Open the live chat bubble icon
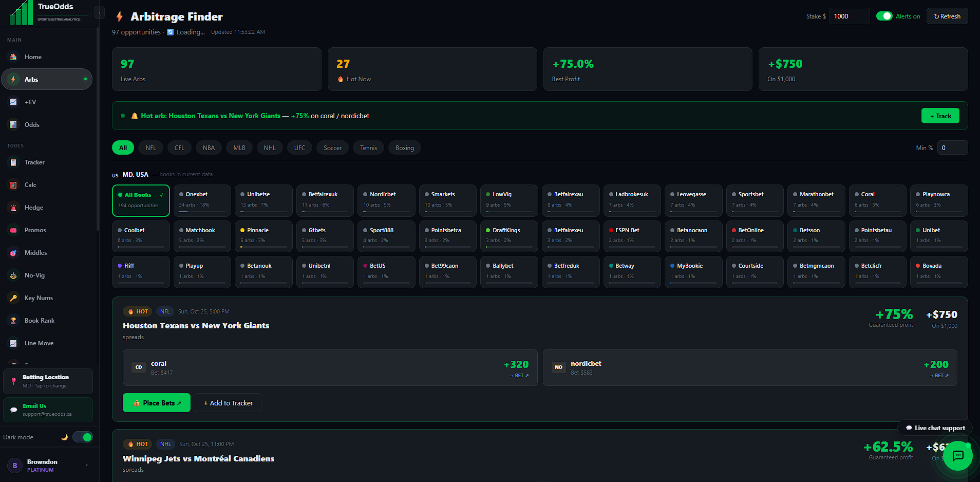Image resolution: width=980 pixels, height=482 pixels. click(958, 456)
